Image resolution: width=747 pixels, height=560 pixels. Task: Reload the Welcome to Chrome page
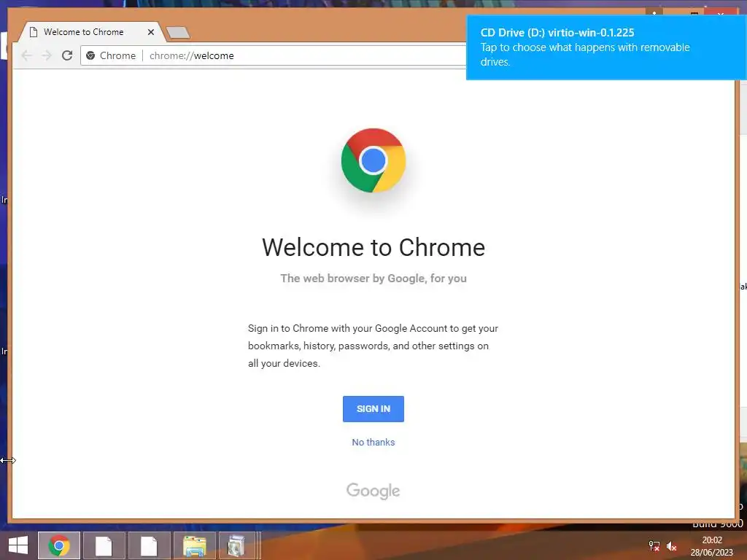coord(67,55)
